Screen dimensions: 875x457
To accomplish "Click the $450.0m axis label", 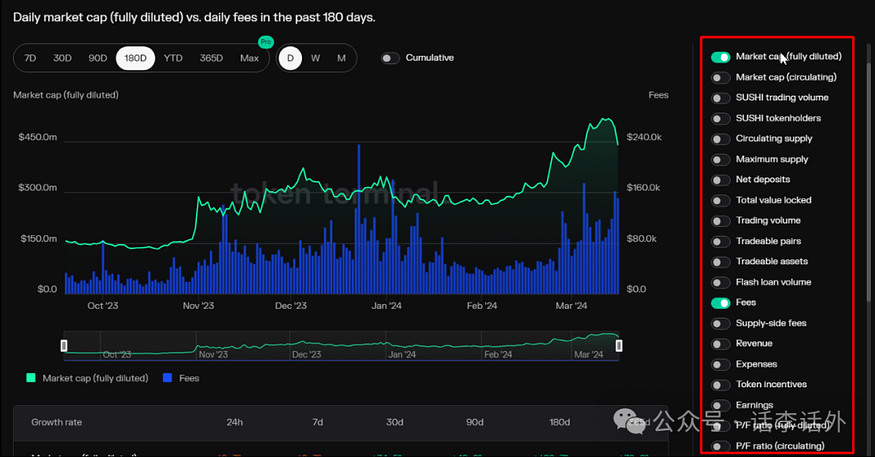I will [37, 137].
